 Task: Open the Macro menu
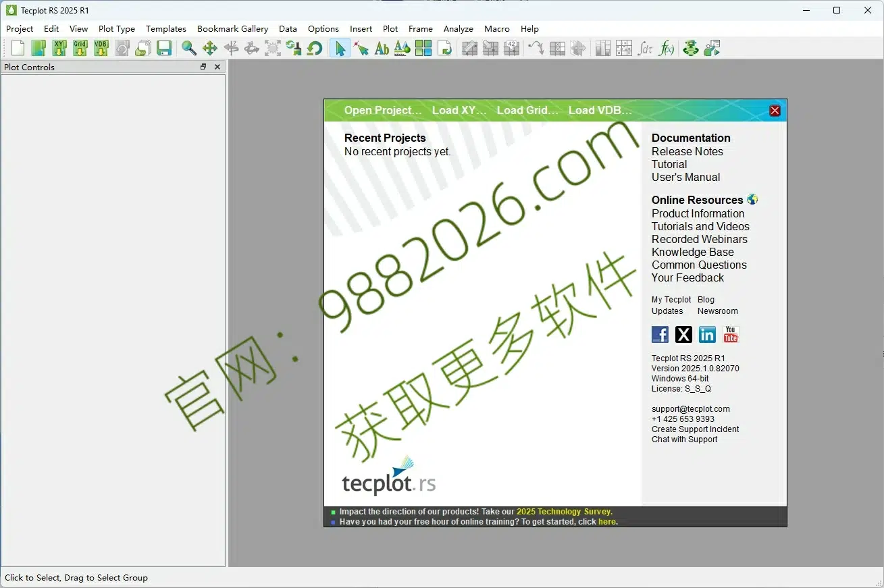pos(497,29)
